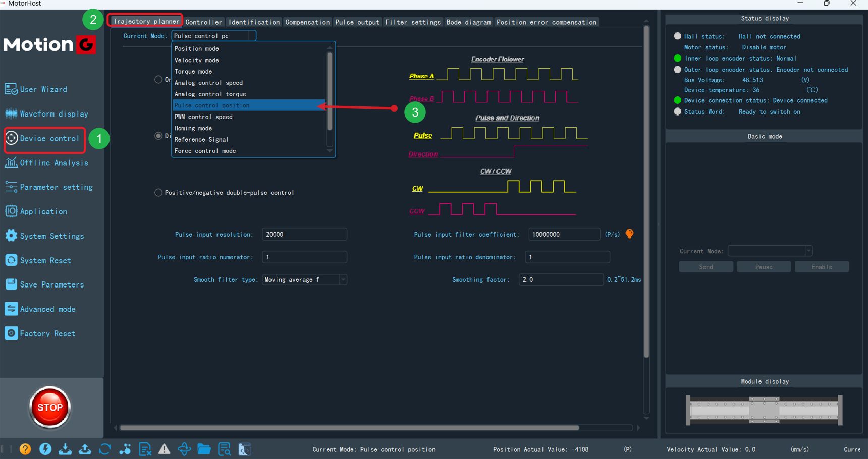This screenshot has height=459, width=868.
Task: Select Positive/negative double-pulse control radio button
Action: [158, 193]
